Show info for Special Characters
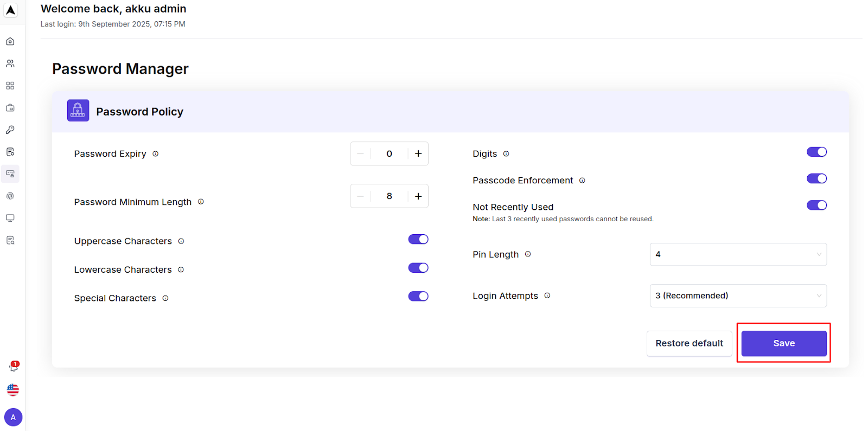Image resolution: width=868 pixels, height=431 pixels. coord(165,298)
